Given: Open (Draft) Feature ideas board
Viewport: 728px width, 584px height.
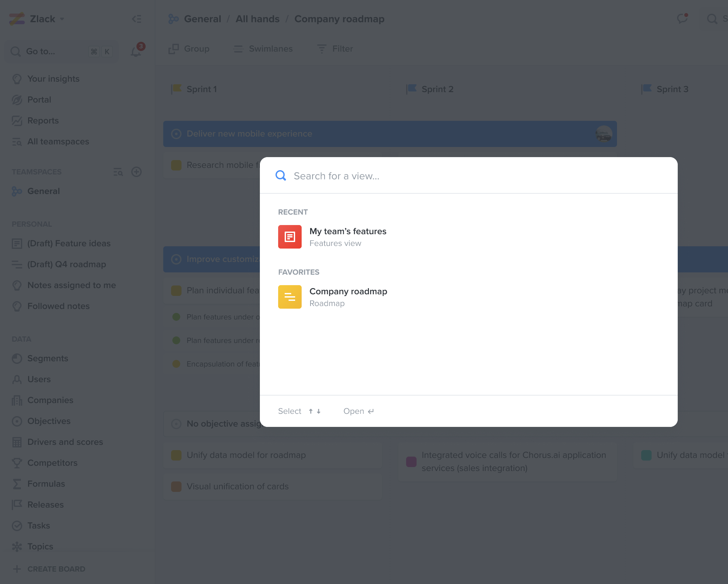Looking at the screenshot, I should (69, 244).
